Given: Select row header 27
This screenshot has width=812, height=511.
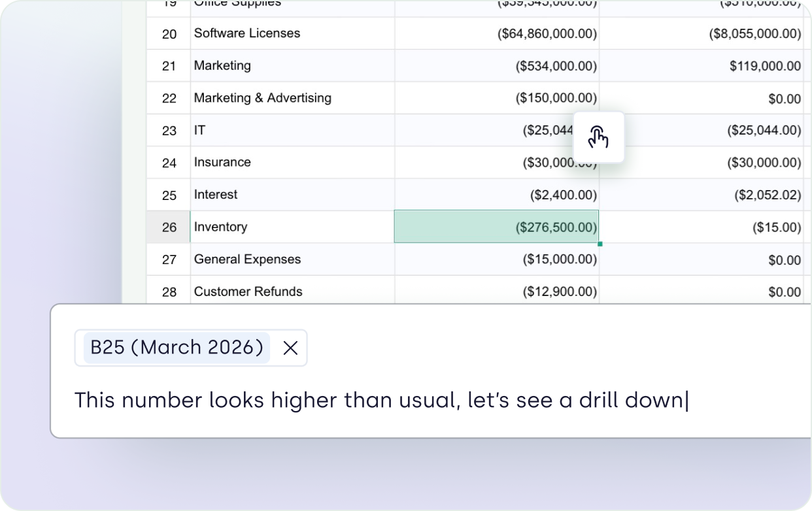Looking at the screenshot, I should [169, 259].
